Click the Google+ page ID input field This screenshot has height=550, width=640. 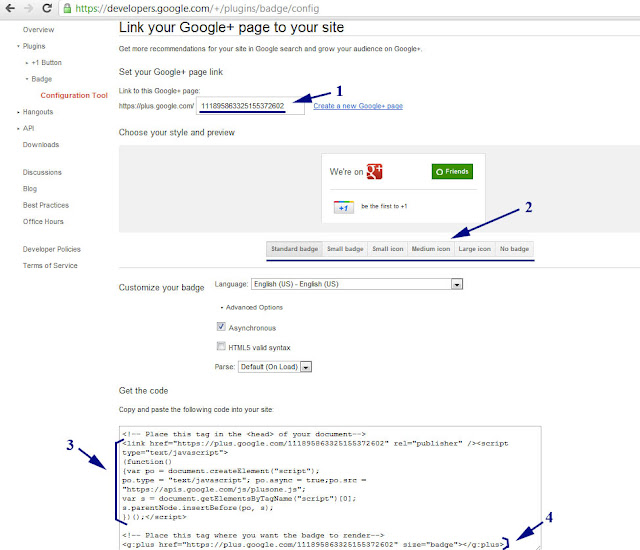tap(250, 106)
